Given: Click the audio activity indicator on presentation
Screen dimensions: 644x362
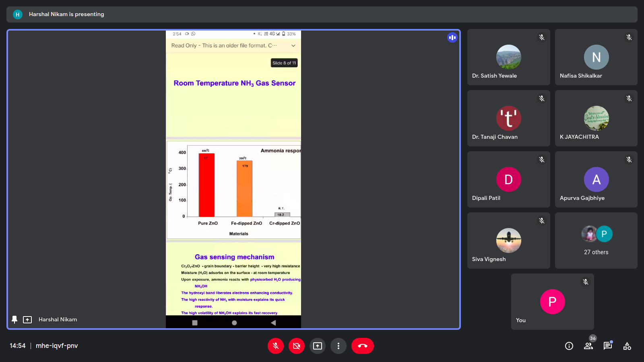Looking at the screenshot, I should tap(452, 37).
